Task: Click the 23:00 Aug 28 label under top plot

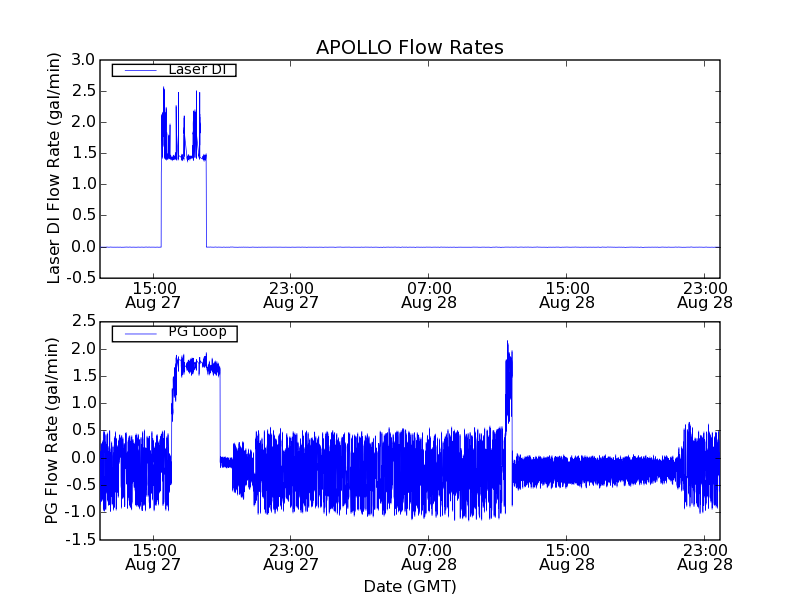Action: pyautogui.click(x=705, y=295)
